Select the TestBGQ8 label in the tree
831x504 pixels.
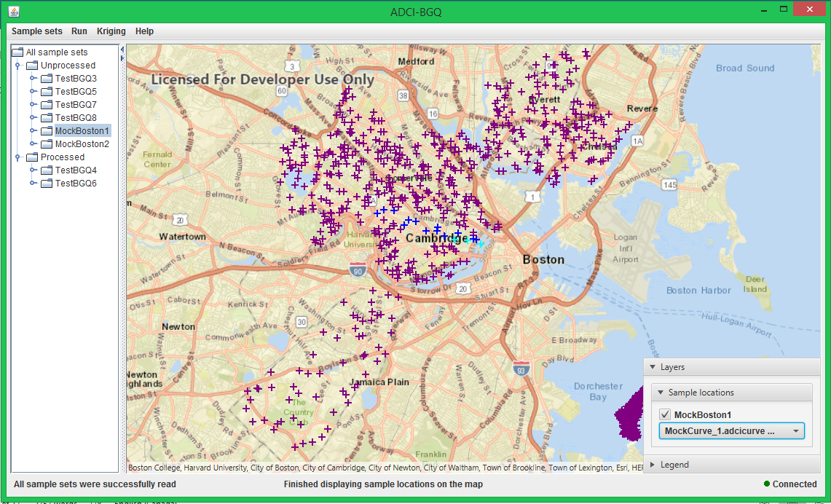pyautogui.click(x=76, y=118)
